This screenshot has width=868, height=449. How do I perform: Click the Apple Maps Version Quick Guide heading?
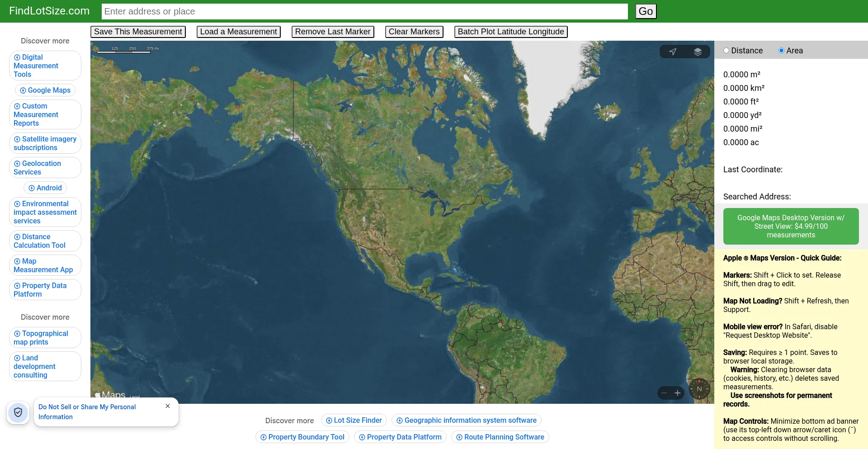783,258
